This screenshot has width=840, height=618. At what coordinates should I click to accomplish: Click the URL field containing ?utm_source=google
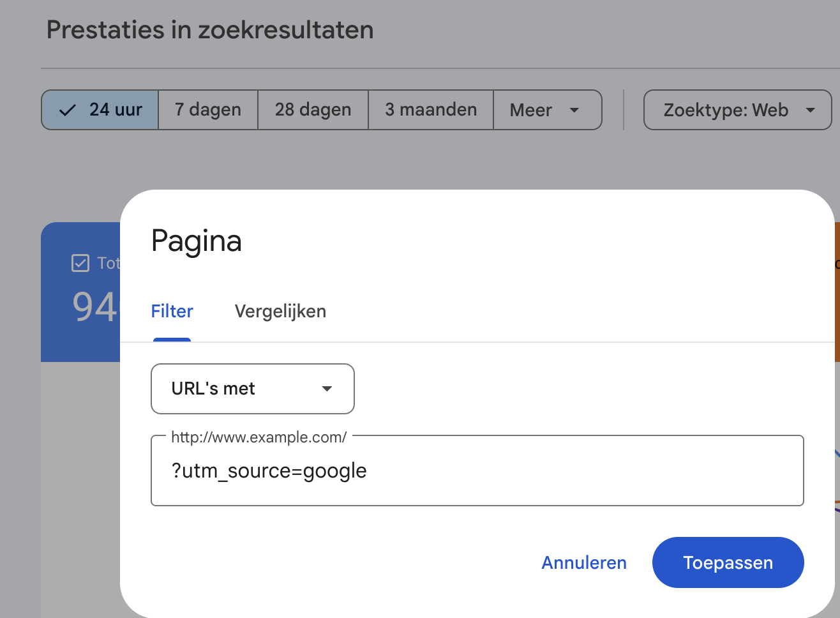(477, 471)
